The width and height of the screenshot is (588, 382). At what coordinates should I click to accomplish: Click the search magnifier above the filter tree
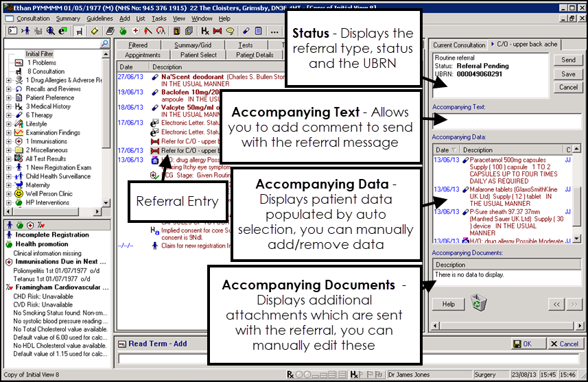[x=105, y=44]
